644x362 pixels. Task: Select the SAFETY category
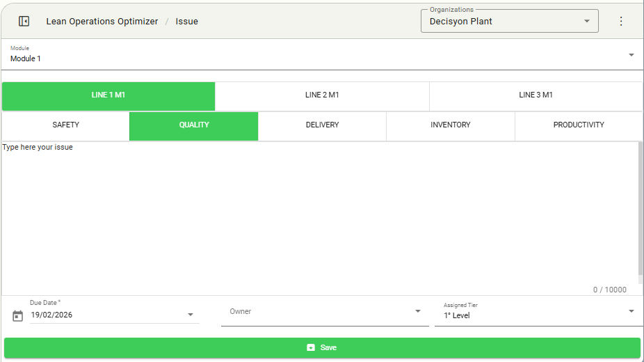pos(66,125)
